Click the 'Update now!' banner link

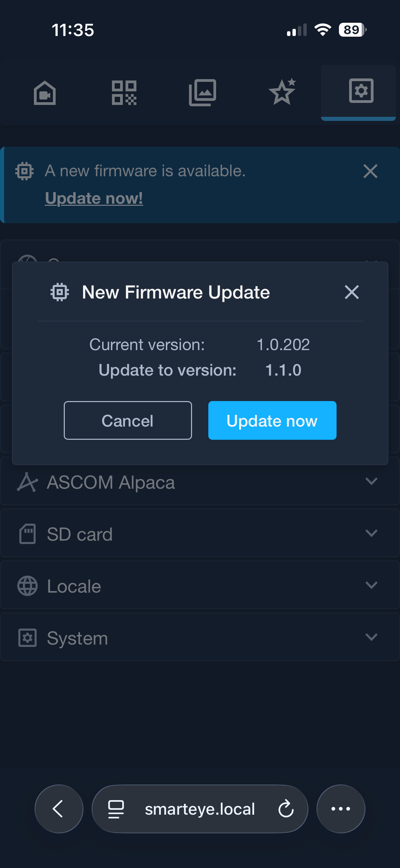[94, 198]
